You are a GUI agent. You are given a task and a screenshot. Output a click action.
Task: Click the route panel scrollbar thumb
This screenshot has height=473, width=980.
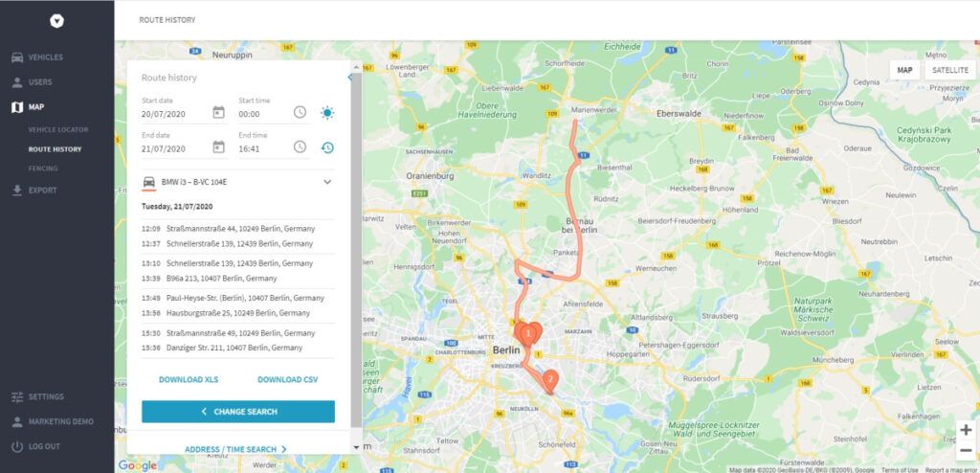click(x=356, y=249)
